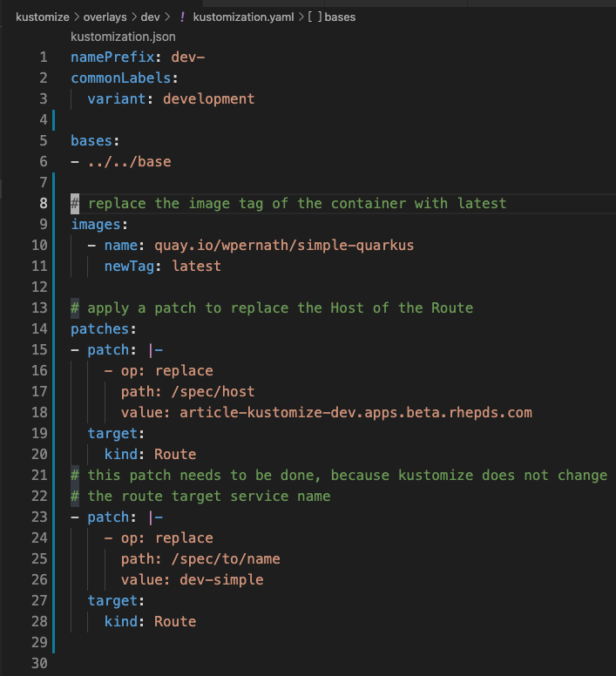Image resolution: width=616 pixels, height=676 pixels.
Task: Click the variant key
Action: 117,98
